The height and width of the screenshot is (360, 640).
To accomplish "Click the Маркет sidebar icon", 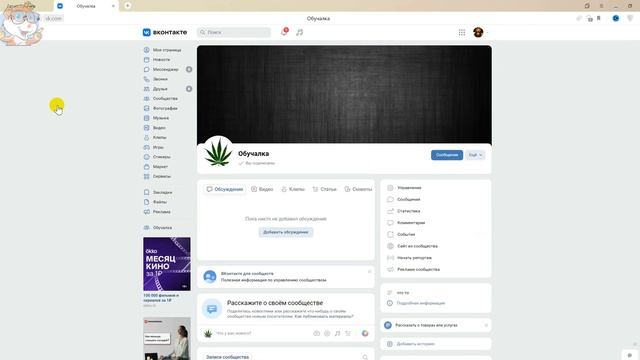I will tap(147, 167).
